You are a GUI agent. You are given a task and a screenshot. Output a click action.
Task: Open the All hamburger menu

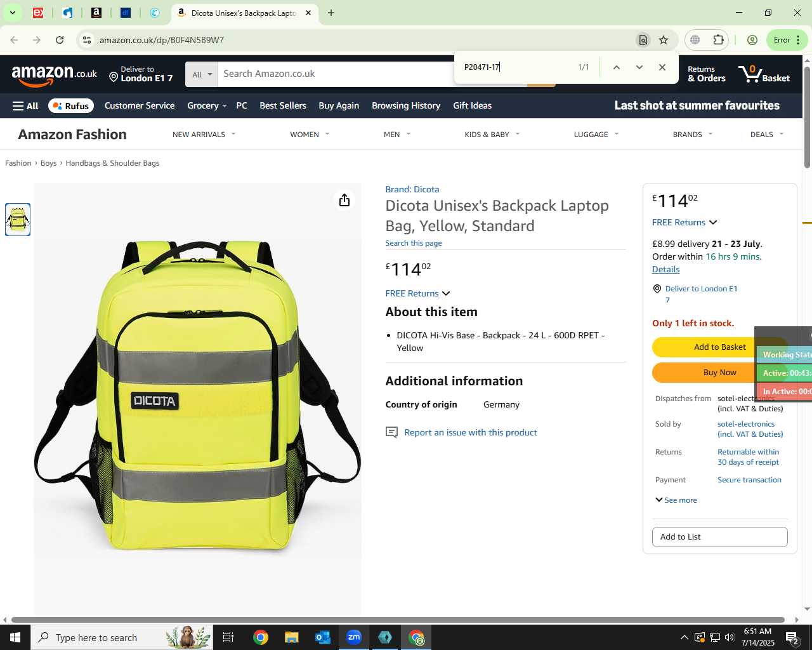(25, 106)
